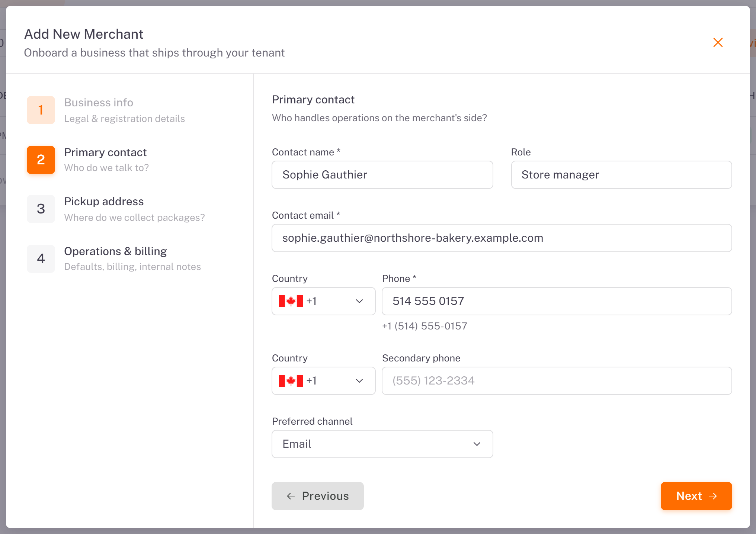This screenshot has width=756, height=534.
Task: Click the 'Preferred channel' label
Action: point(312,421)
